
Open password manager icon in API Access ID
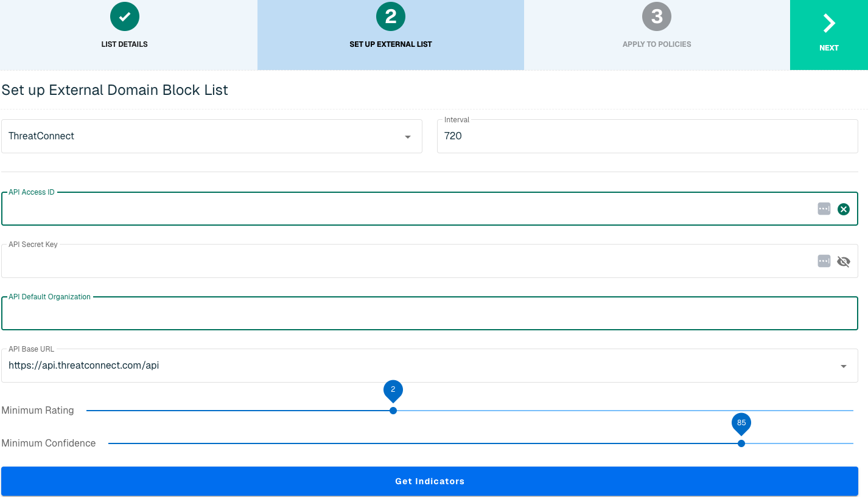click(824, 209)
